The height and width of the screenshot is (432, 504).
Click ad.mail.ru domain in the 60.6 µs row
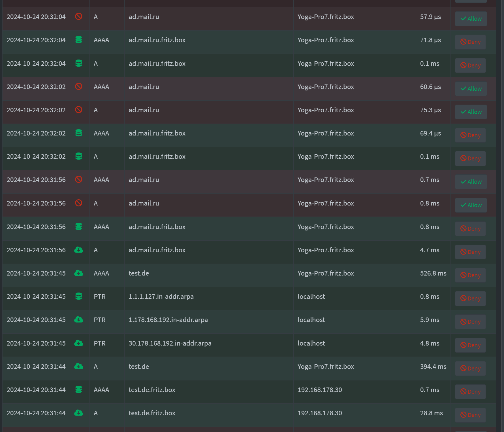coord(144,87)
